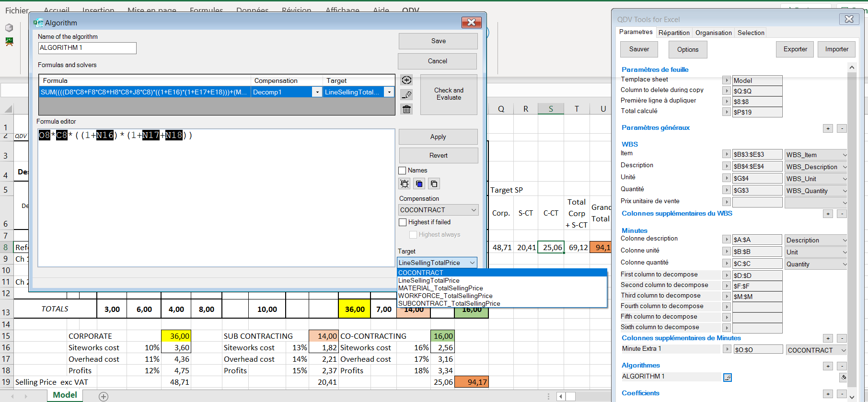This screenshot has height=402, width=868.
Task: Delete the selected formula with the trash icon
Action: pyautogui.click(x=406, y=109)
